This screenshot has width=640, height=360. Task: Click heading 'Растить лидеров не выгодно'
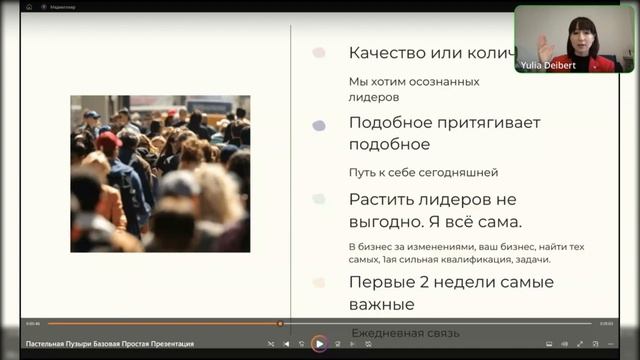(436, 211)
